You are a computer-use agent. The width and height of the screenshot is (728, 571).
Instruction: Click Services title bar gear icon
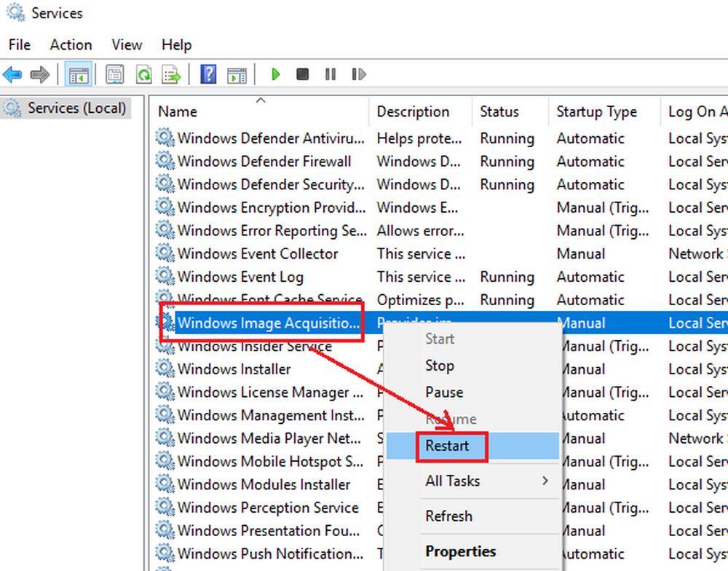tap(16, 12)
